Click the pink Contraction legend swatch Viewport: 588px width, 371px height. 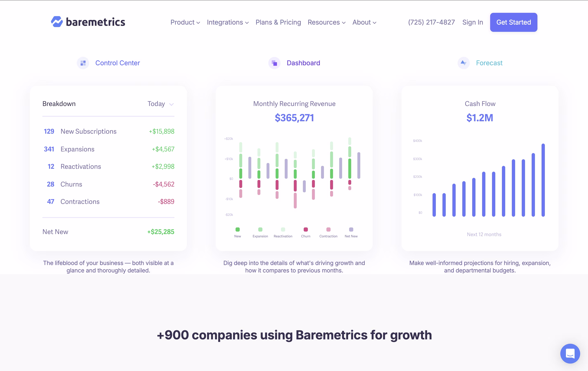point(328,229)
